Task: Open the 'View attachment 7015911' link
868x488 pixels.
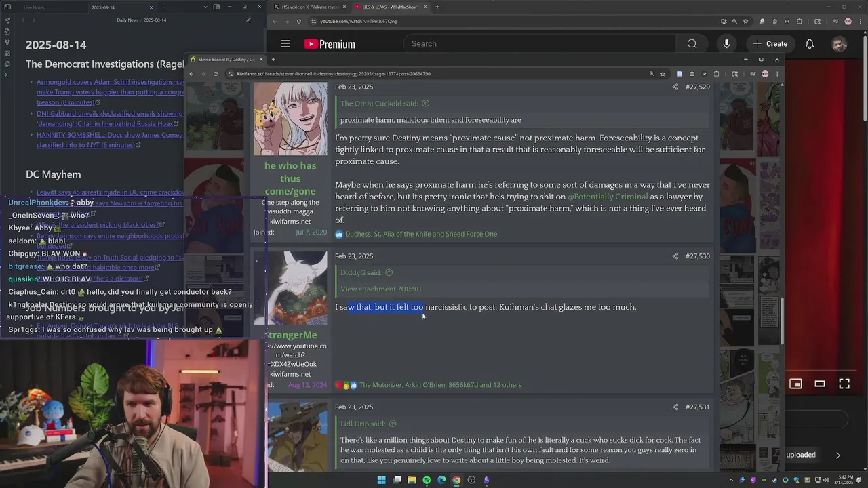Action: point(381,289)
